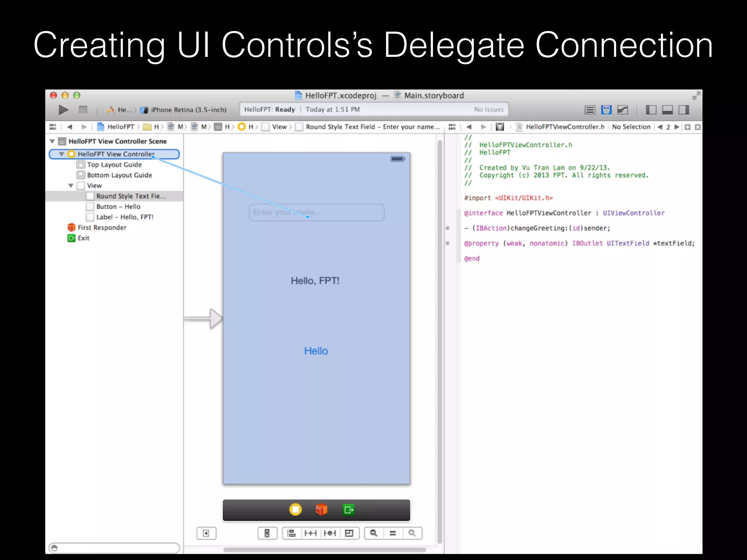
Task: Select Exit in the document outline
Action: 78,238
